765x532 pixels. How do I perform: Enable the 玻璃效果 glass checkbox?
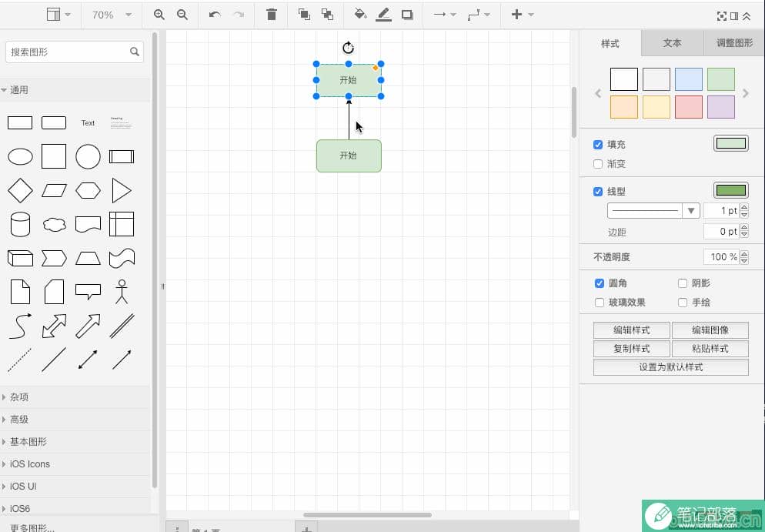(600, 303)
